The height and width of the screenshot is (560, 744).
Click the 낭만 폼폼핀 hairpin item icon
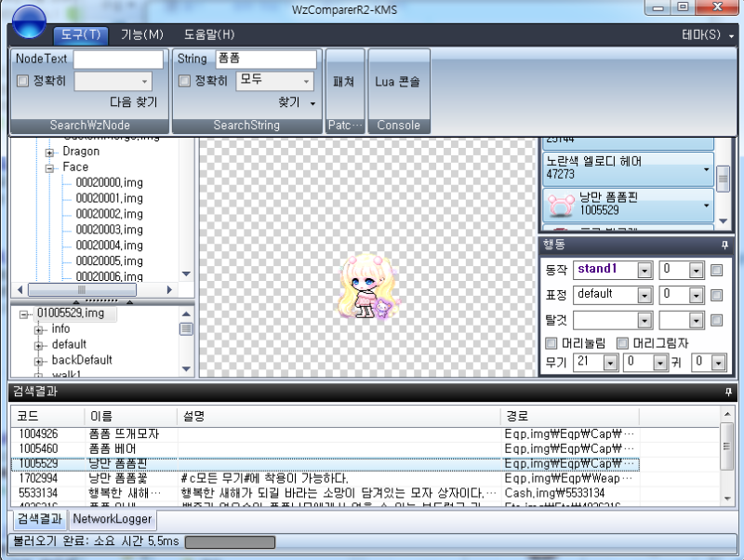point(561,205)
